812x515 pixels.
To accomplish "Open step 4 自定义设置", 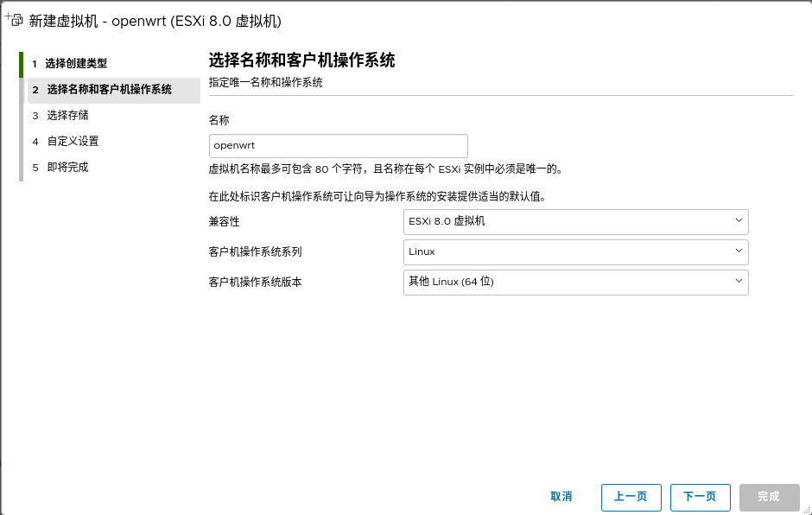I will pyautogui.click(x=66, y=142).
